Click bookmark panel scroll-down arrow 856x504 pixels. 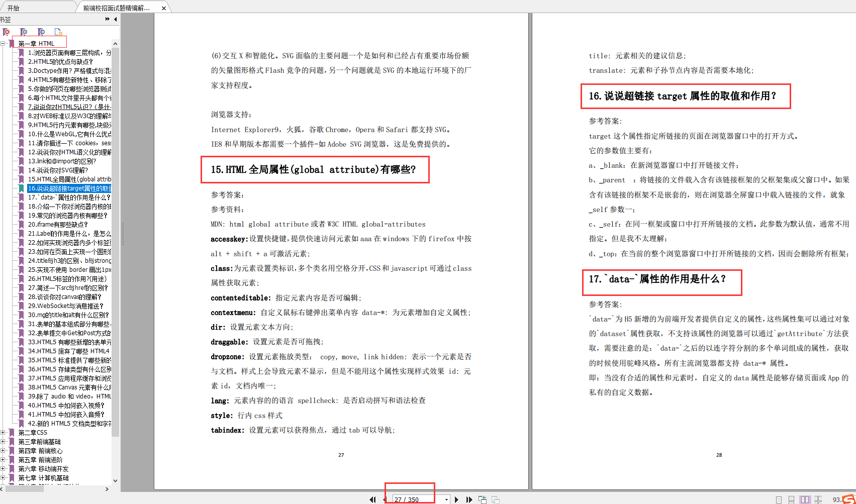(x=115, y=481)
